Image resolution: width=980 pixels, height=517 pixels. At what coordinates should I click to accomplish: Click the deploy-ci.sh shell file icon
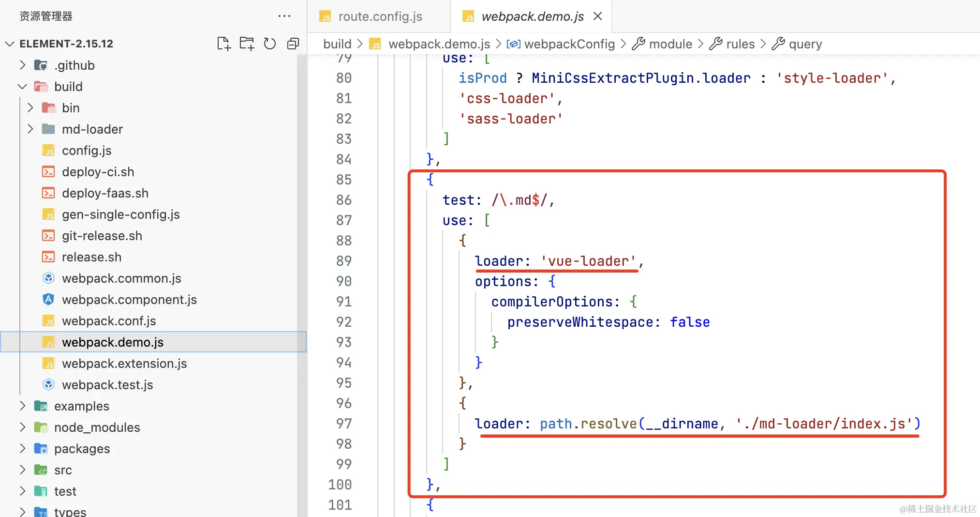click(x=48, y=171)
